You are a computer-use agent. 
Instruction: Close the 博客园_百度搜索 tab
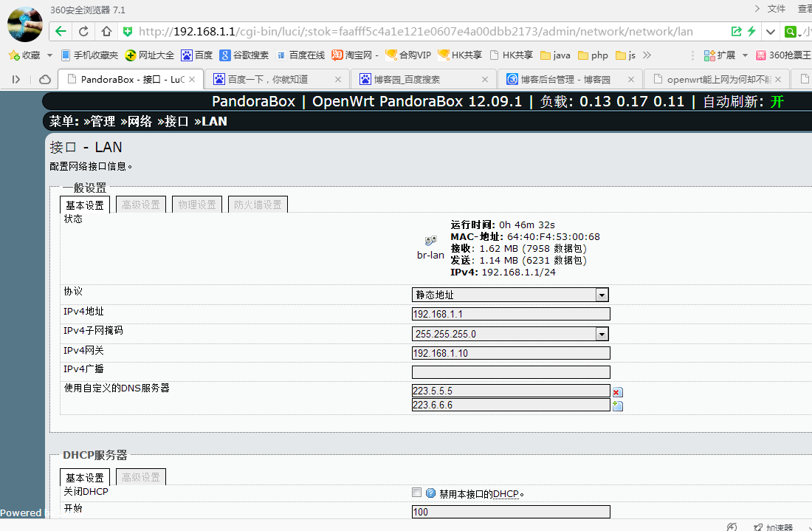(x=485, y=79)
